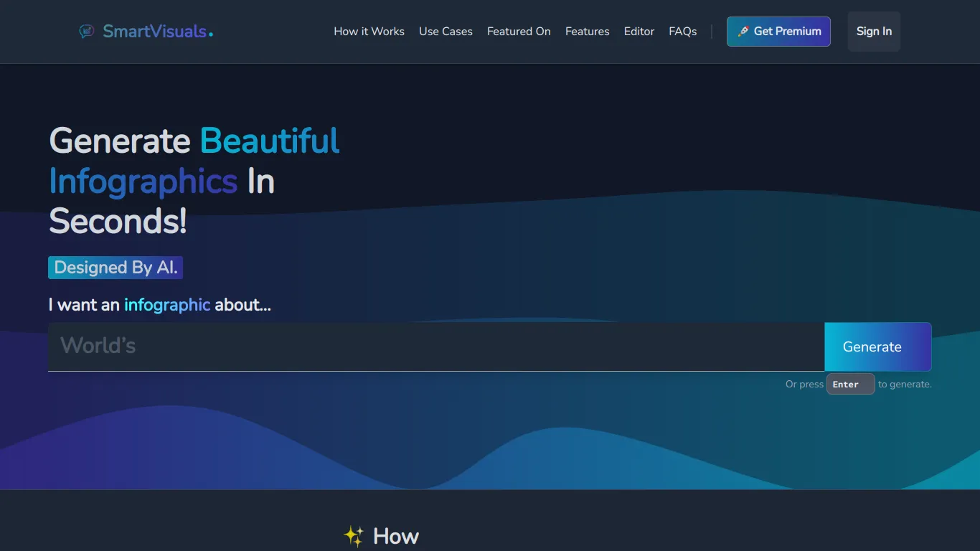Go to How it Works section
This screenshot has height=551, width=980.
[x=369, y=32]
